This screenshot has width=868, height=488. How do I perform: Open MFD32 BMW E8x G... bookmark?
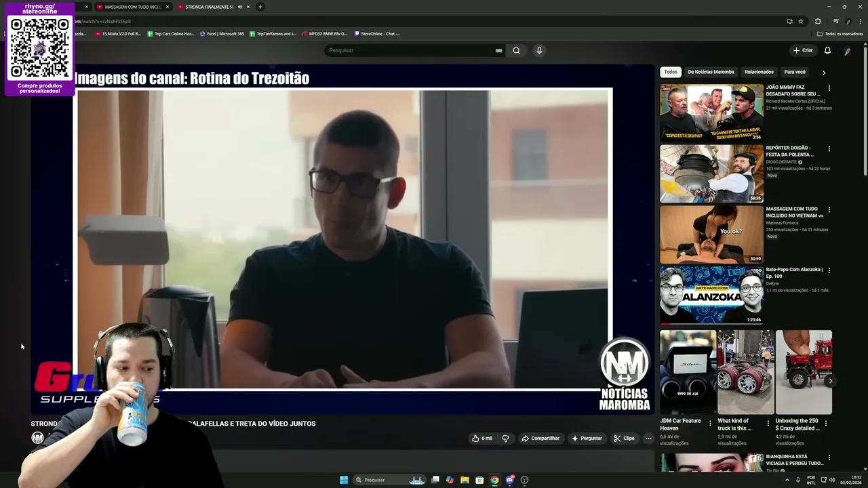(324, 33)
